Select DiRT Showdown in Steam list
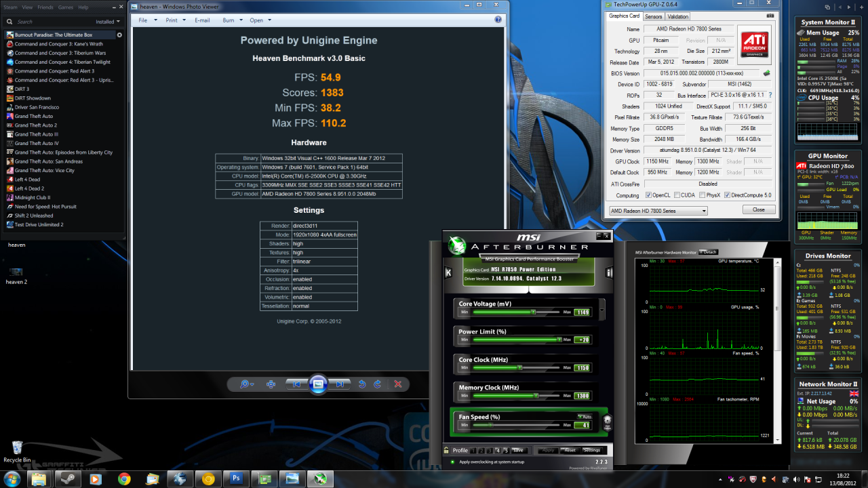Image resolution: width=868 pixels, height=488 pixels. pyautogui.click(x=33, y=98)
